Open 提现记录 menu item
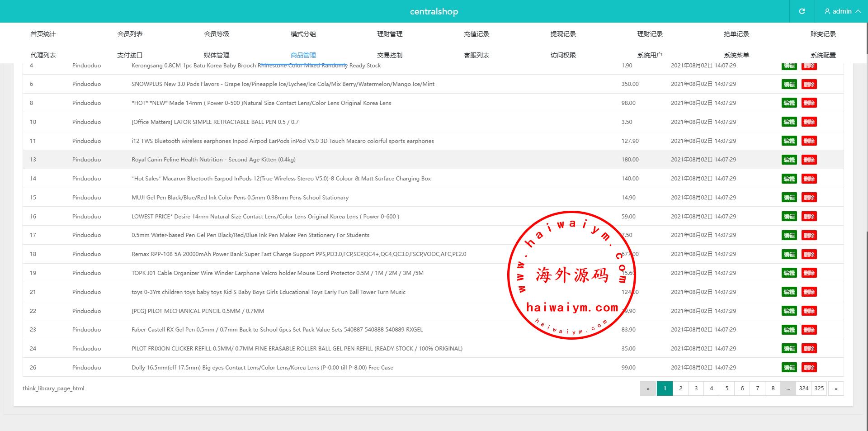The width and height of the screenshot is (868, 431). [x=563, y=34]
